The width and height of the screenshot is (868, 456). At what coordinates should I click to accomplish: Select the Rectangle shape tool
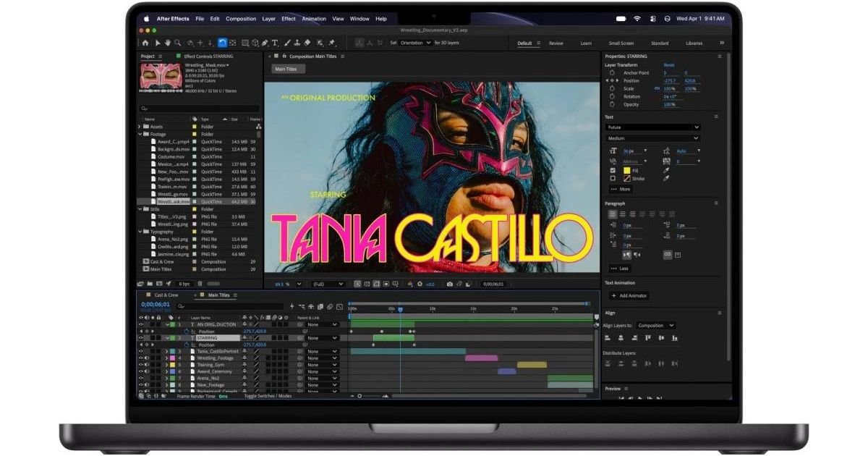[x=245, y=43]
